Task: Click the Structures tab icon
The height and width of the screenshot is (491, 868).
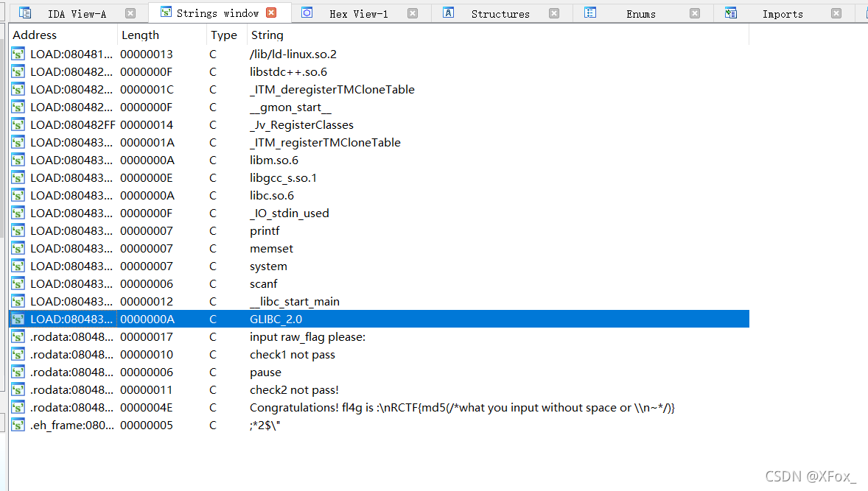Action: (449, 13)
